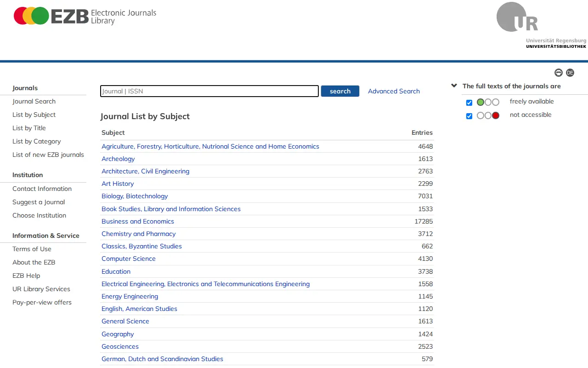The width and height of the screenshot is (588, 368).
Task: Open Classics, Byzantine Studies subject
Action: (x=141, y=246)
